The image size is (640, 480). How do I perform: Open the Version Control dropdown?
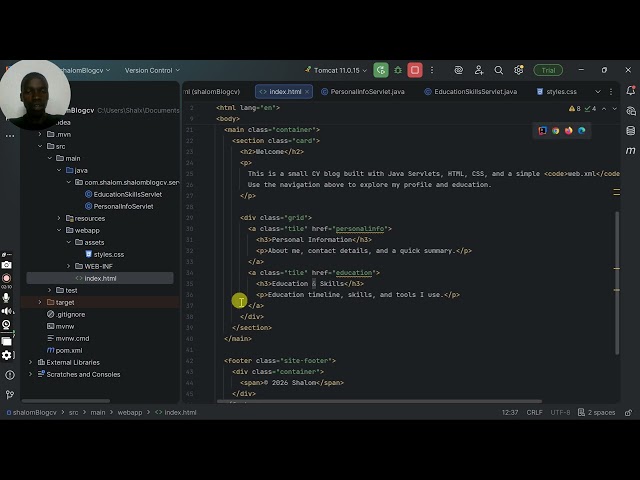(x=152, y=70)
